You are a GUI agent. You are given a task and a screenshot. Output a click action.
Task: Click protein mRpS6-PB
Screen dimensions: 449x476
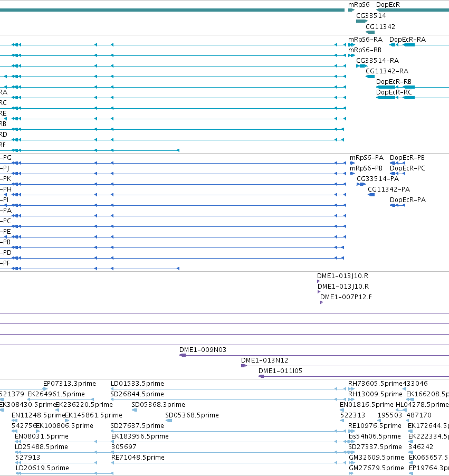tap(352, 174)
